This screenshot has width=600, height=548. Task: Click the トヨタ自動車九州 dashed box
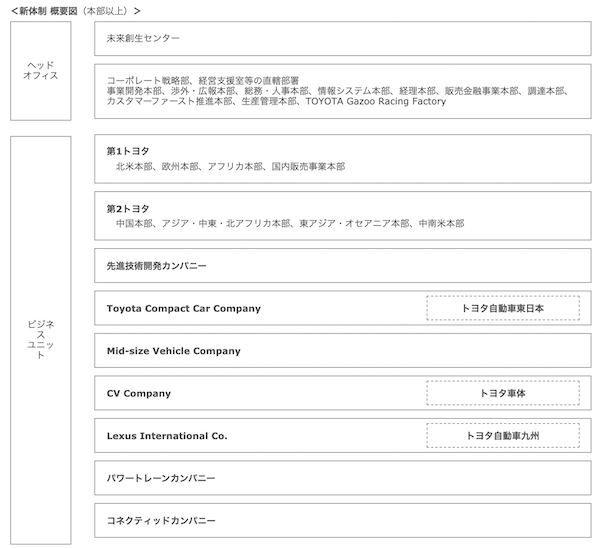(503, 435)
